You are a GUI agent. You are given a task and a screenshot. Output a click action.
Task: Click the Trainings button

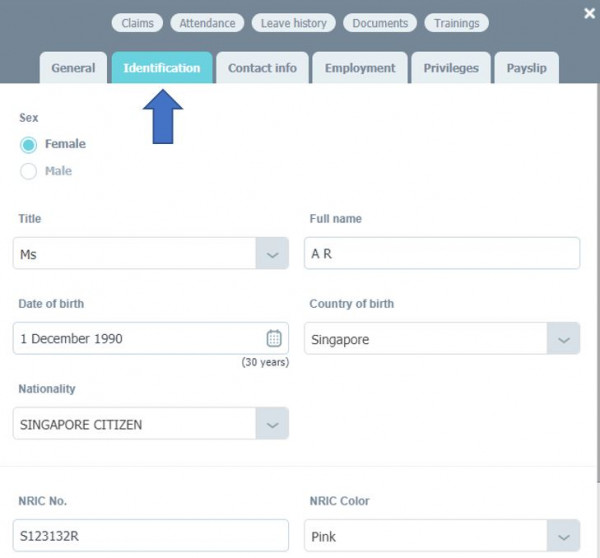click(456, 23)
